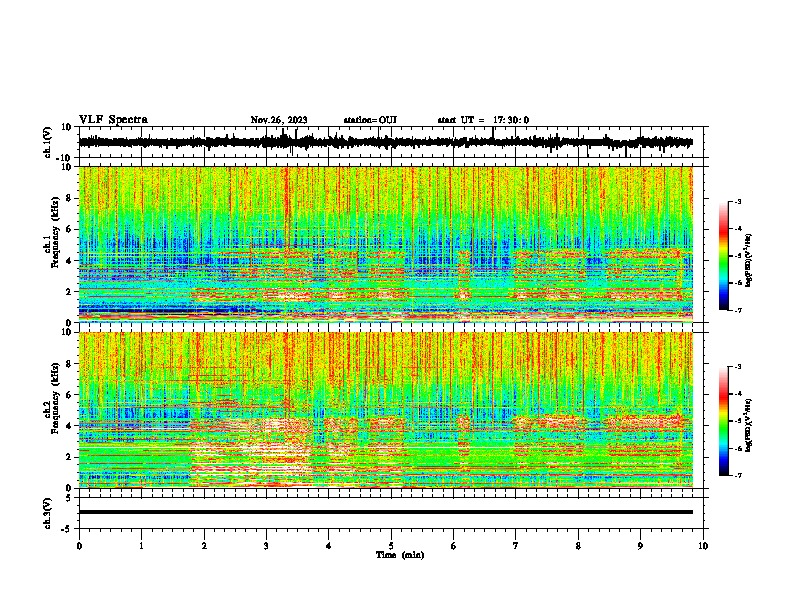Click the ch.2 spectrogram color scale bar
792x612 pixels.
724,421
